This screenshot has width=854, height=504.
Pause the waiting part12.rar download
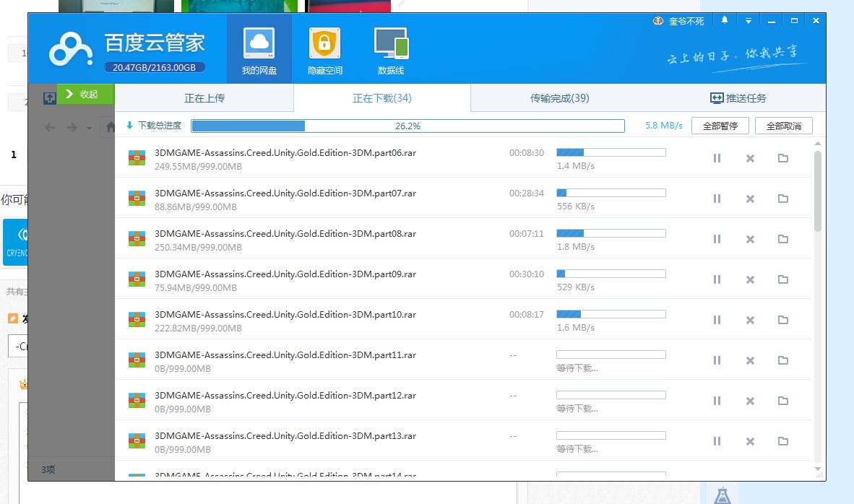(x=717, y=401)
